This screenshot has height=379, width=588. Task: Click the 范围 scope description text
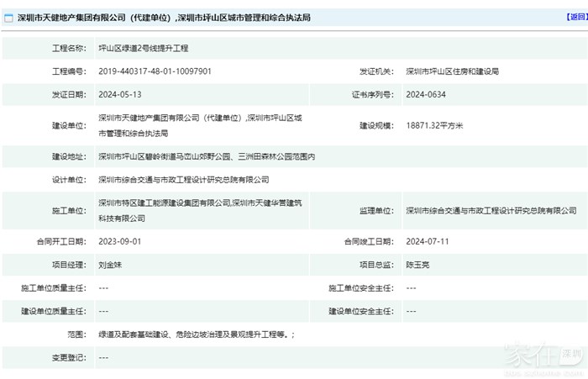[x=197, y=334]
